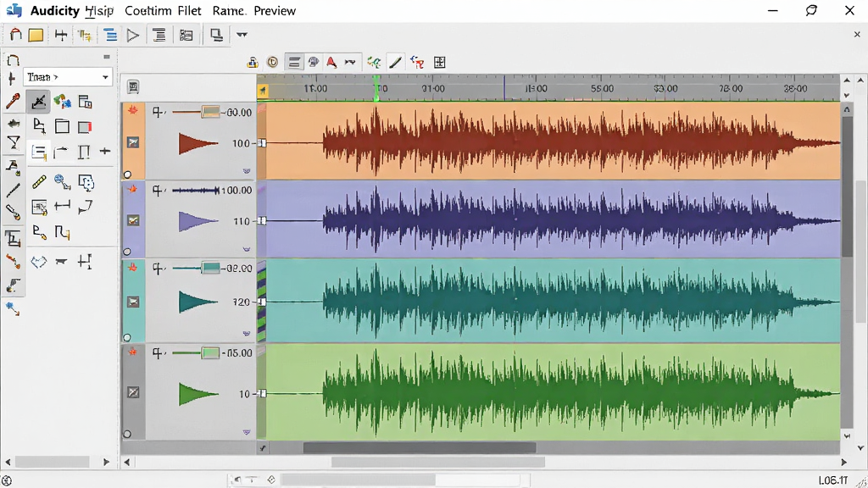Image resolution: width=868 pixels, height=488 pixels.
Task: Open the Tnan dropdown in the tools panel
Action: (x=68, y=77)
